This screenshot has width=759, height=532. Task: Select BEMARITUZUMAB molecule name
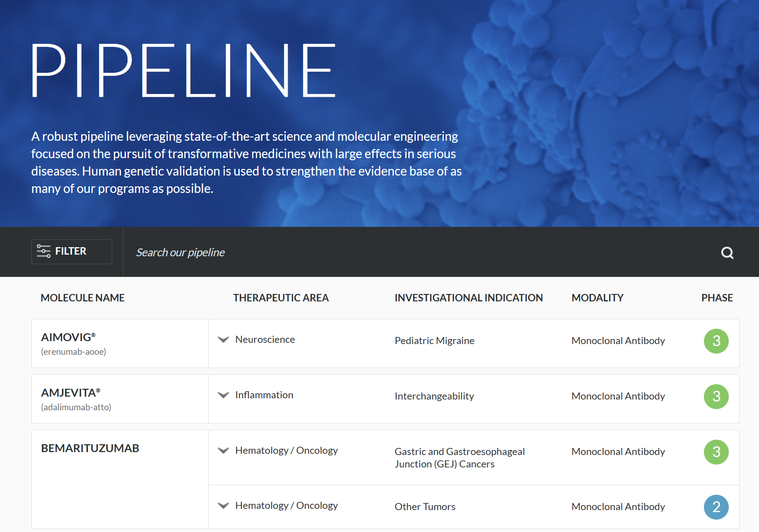click(x=90, y=448)
